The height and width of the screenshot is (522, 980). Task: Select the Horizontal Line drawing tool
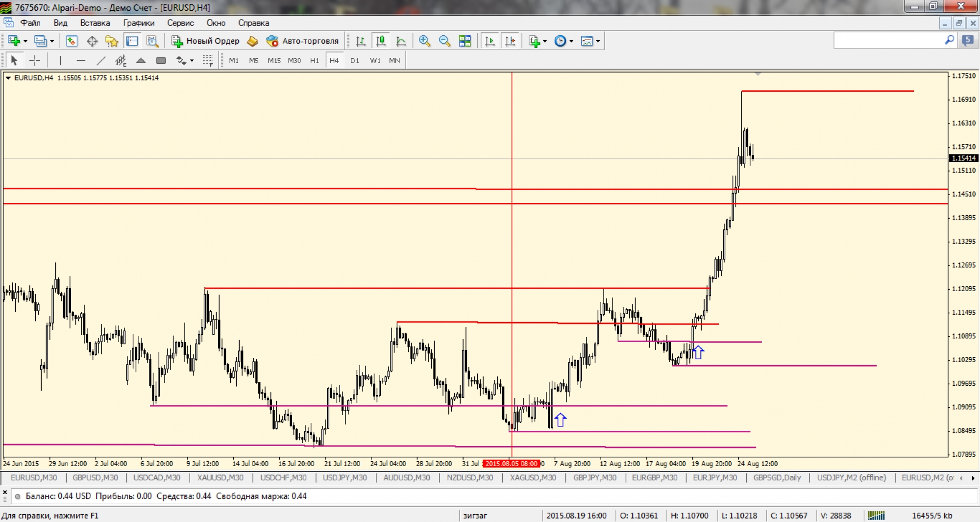81,61
